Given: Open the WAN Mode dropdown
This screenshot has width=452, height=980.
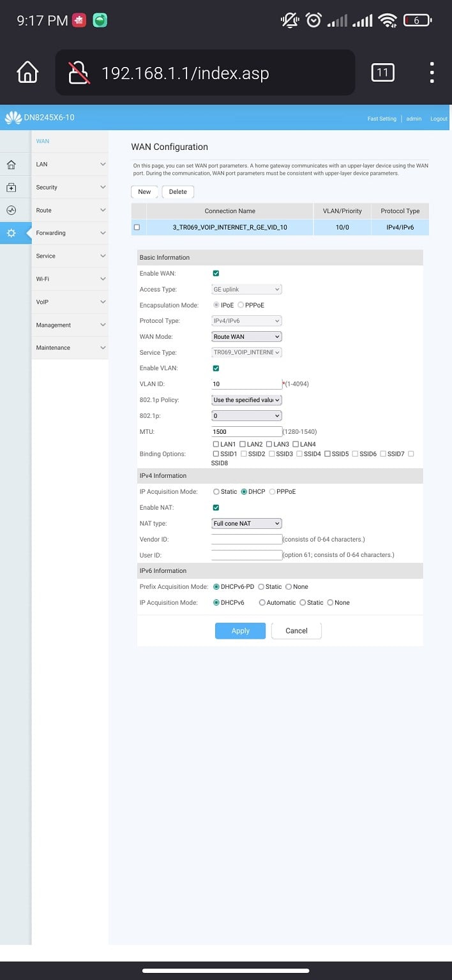Looking at the screenshot, I should click(x=246, y=337).
